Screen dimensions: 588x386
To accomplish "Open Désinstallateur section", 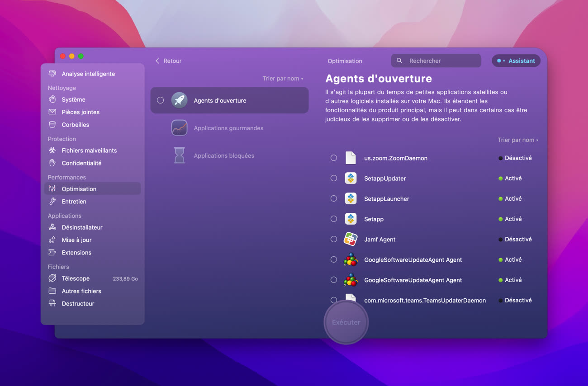I will 93,227.
